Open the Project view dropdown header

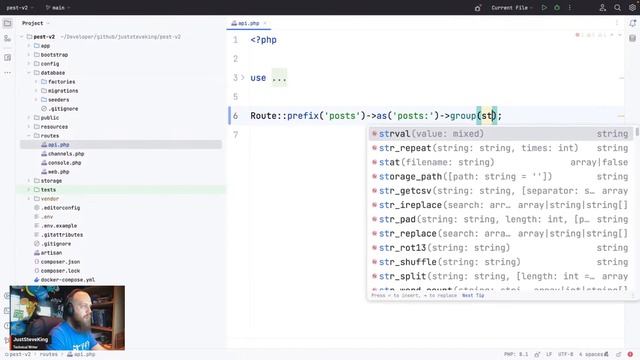tap(36, 23)
